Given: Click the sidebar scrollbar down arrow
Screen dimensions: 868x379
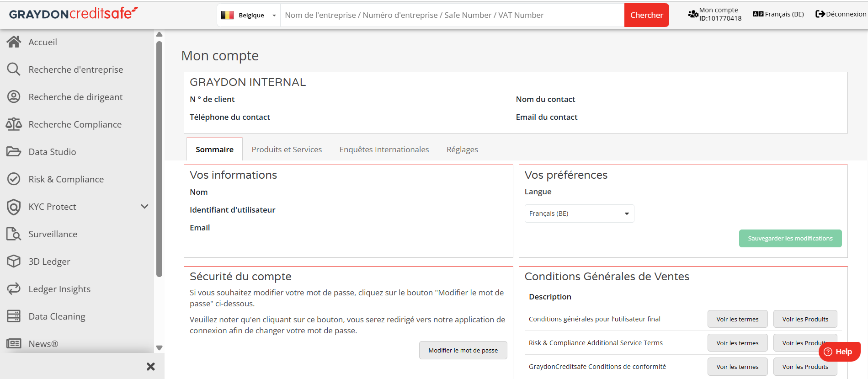Looking at the screenshot, I should pos(159,348).
